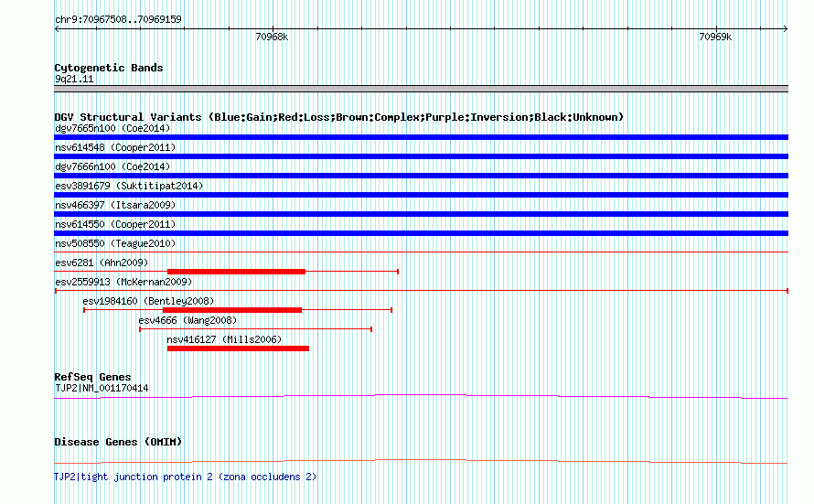Select the nsv508550 (Teague2010) label

[115, 243]
